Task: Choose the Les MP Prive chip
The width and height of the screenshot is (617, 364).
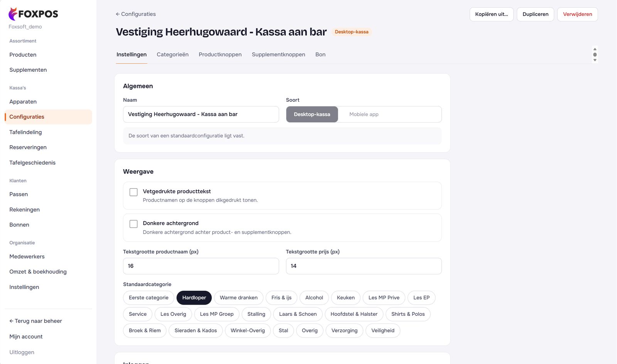Action: pos(384,298)
